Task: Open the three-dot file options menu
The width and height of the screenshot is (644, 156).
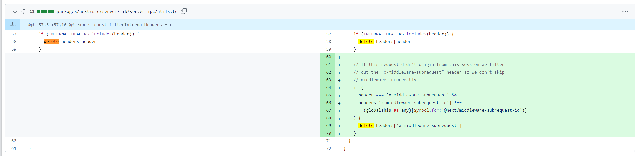Action: [625, 11]
